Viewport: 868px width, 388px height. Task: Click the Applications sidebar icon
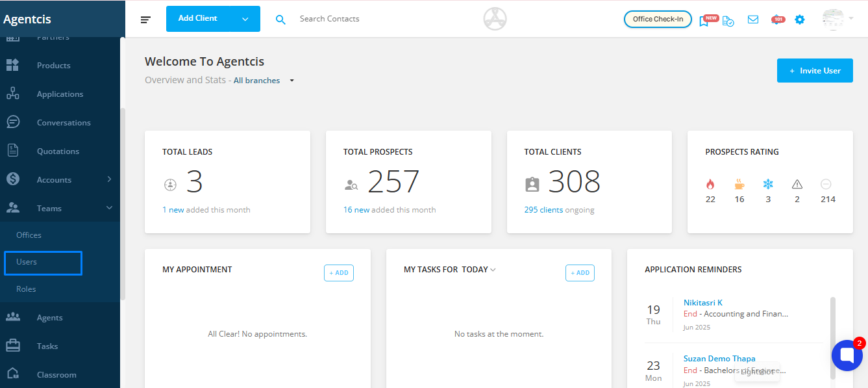(x=12, y=94)
